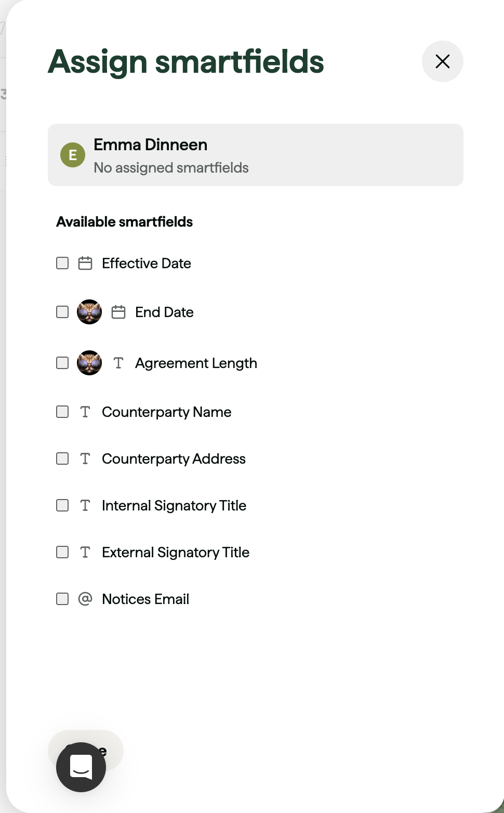504x813 pixels.
Task: Check the End Date checkbox
Action: (62, 312)
